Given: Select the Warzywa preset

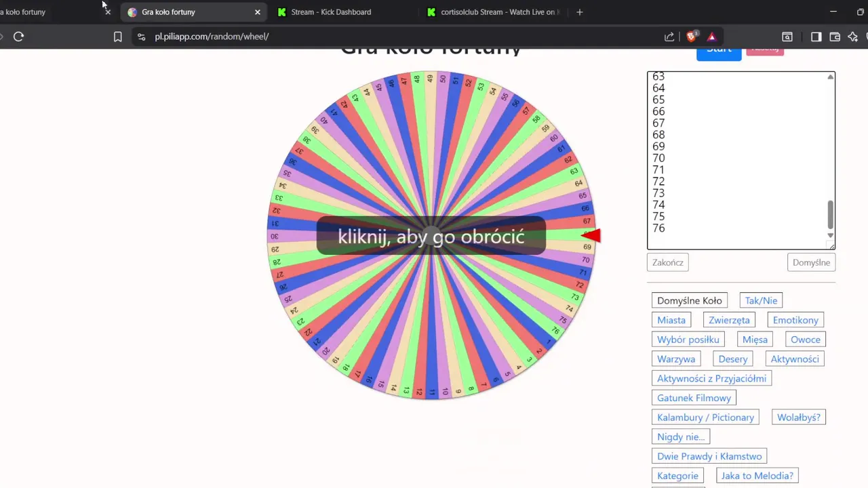Looking at the screenshot, I should (676, 359).
